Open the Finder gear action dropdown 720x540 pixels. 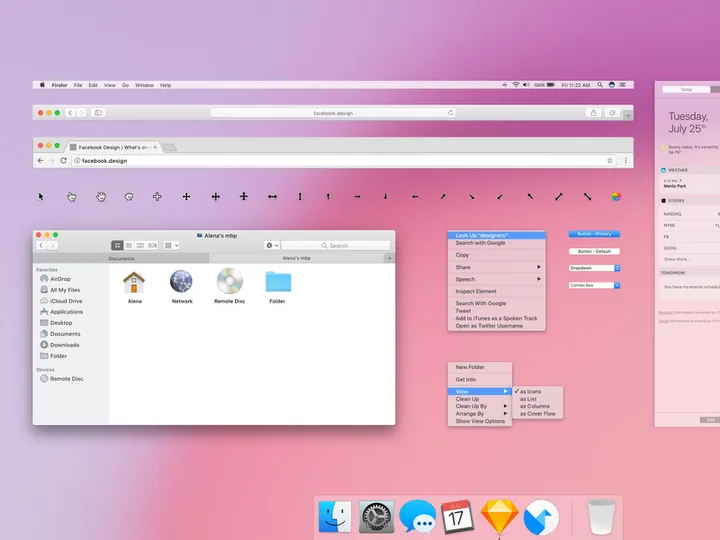coord(272,246)
